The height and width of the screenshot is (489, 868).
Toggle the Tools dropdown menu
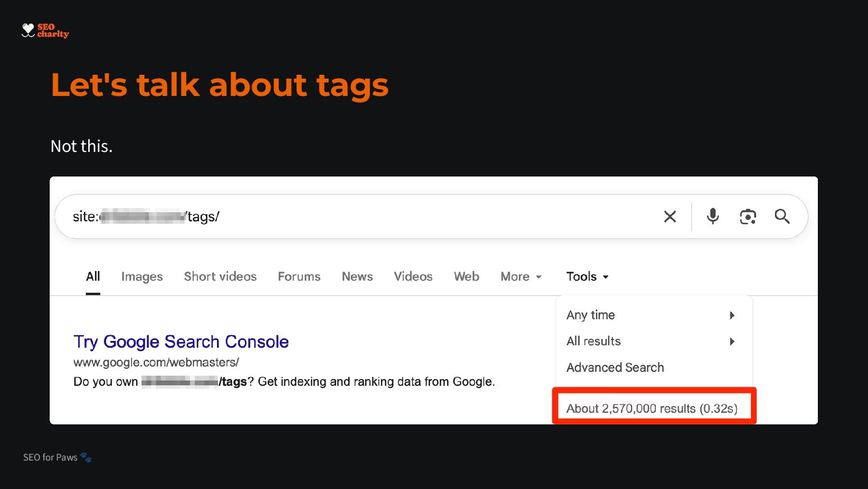587,276
